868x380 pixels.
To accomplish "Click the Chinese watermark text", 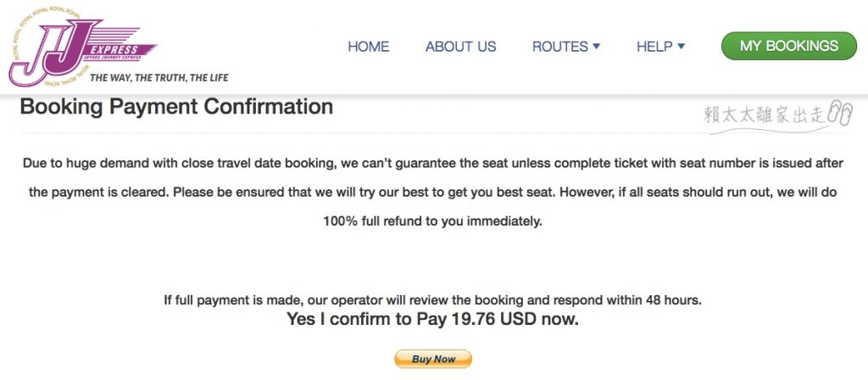I will 765,115.
